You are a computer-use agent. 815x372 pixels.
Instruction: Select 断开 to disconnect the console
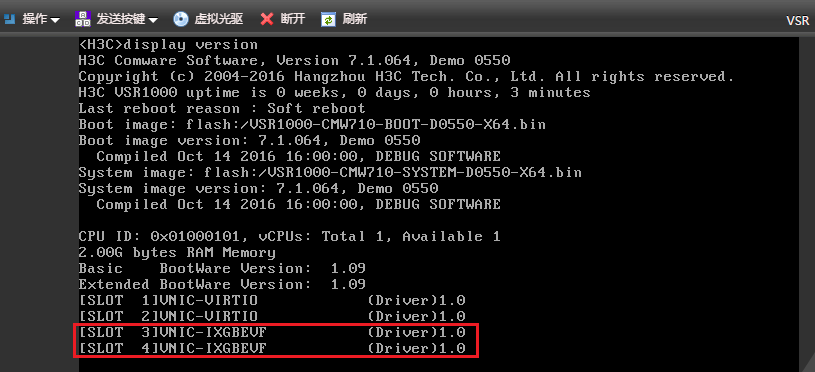pos(293,19)
